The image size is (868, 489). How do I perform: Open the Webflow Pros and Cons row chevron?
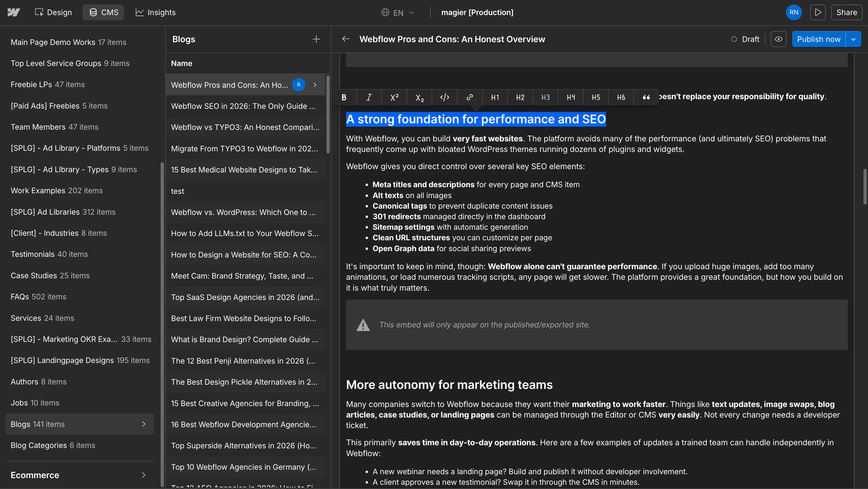315,85
